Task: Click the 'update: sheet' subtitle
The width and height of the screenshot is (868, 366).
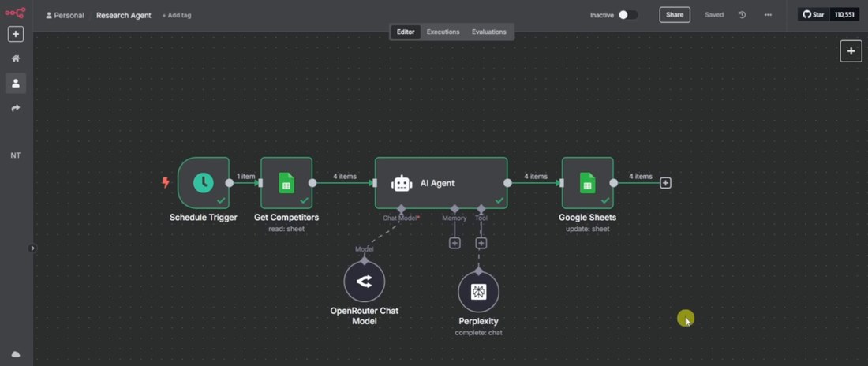Action: coord(587,229)
